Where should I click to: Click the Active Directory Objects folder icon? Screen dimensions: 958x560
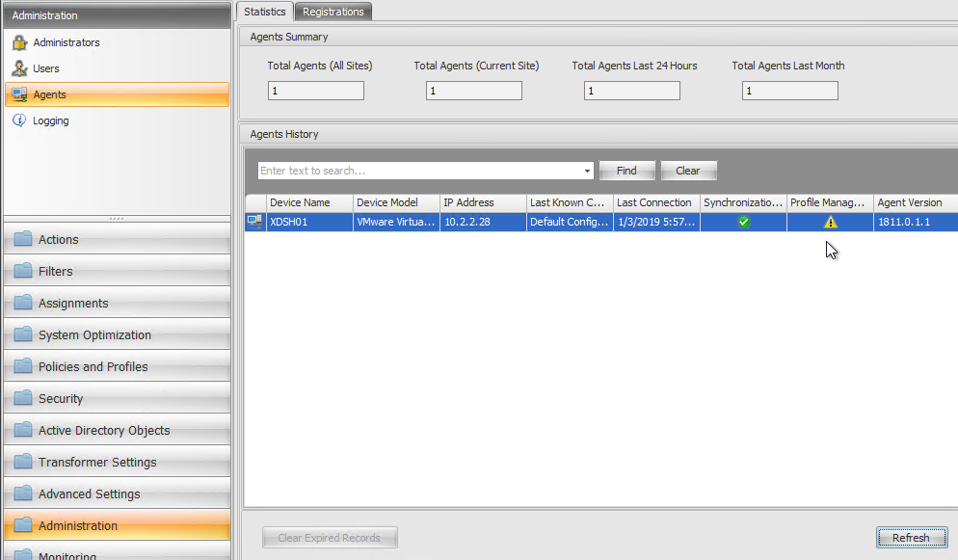coord(23,429)
